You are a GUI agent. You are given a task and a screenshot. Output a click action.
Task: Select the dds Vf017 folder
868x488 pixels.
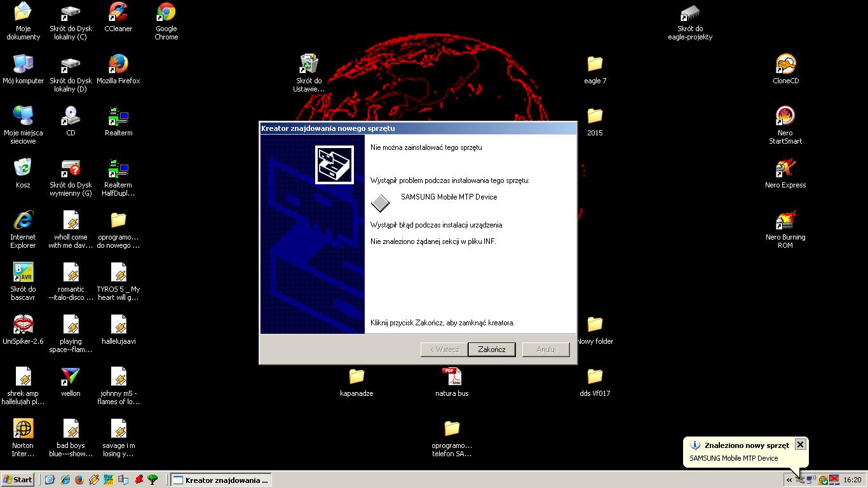(x=595, y=382)
